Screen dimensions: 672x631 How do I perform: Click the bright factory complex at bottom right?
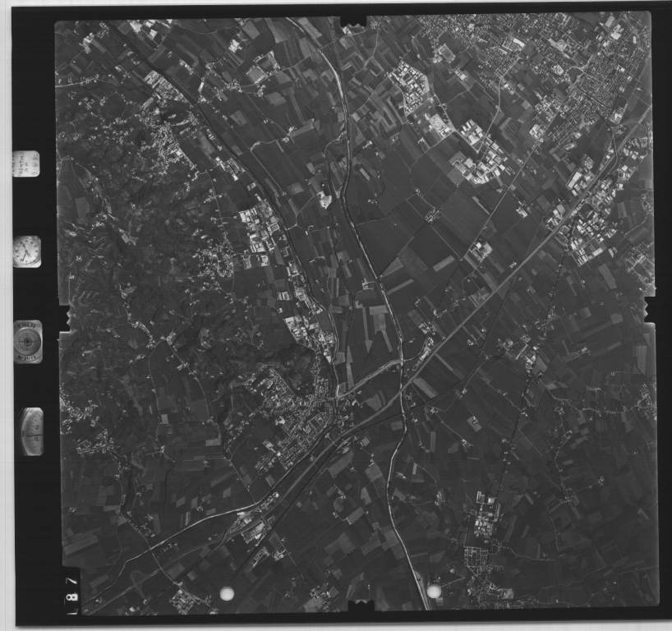[485, 518]
